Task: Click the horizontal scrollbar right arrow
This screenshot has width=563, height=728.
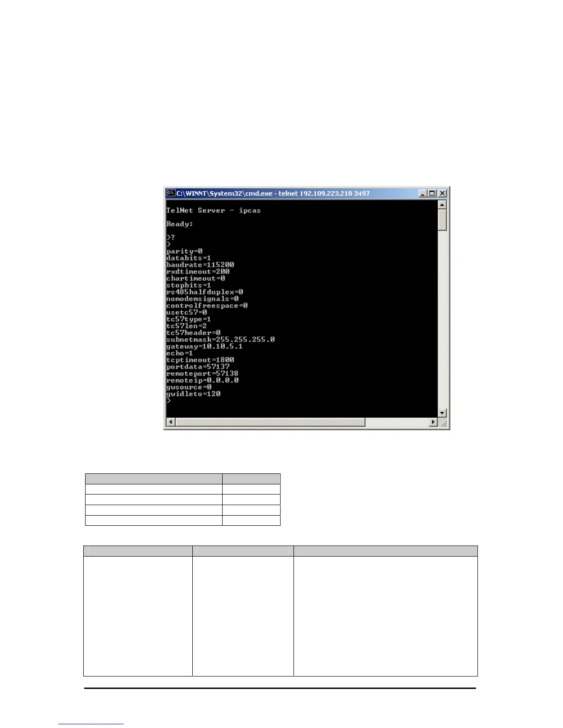Action: [x=433, y=422]
